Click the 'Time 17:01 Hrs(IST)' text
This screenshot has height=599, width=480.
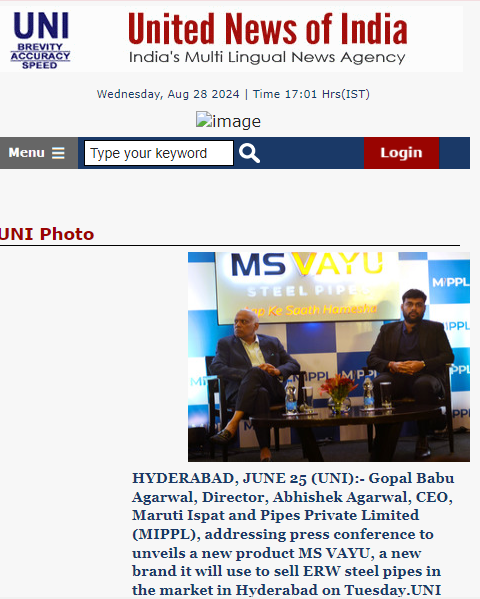(x=311, y=94)
